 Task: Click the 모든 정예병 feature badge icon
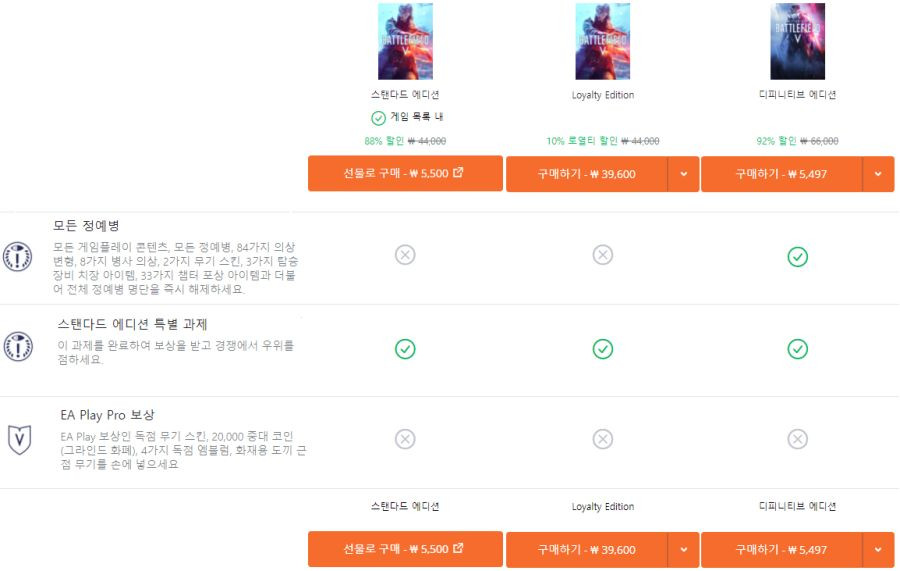click(x=18, y=257)
